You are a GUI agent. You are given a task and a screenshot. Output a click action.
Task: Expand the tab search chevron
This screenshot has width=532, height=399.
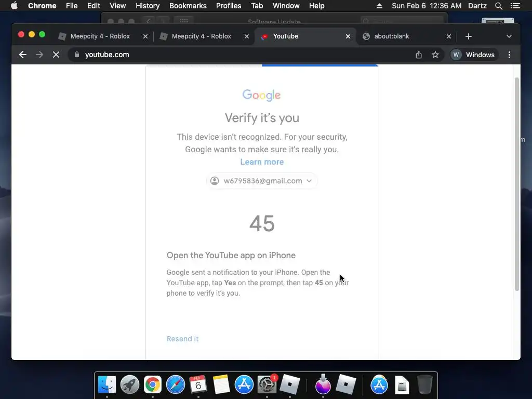pos(509,36)
